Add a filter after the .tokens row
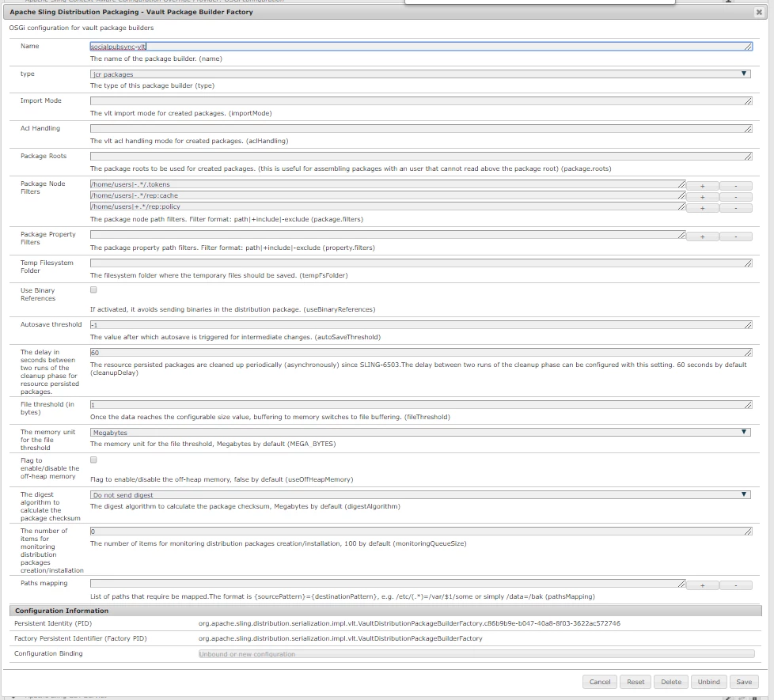The image size is (774, 700). 703,186
